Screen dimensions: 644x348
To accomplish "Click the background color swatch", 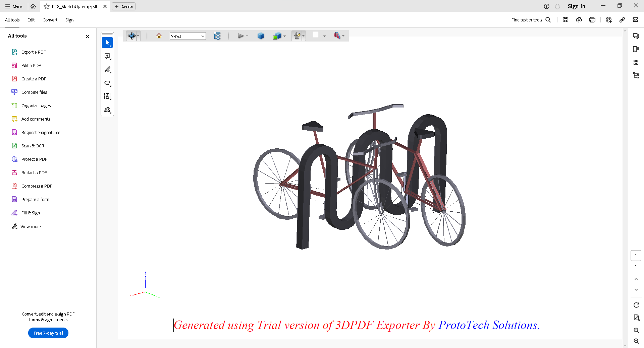I will [316, 35].
